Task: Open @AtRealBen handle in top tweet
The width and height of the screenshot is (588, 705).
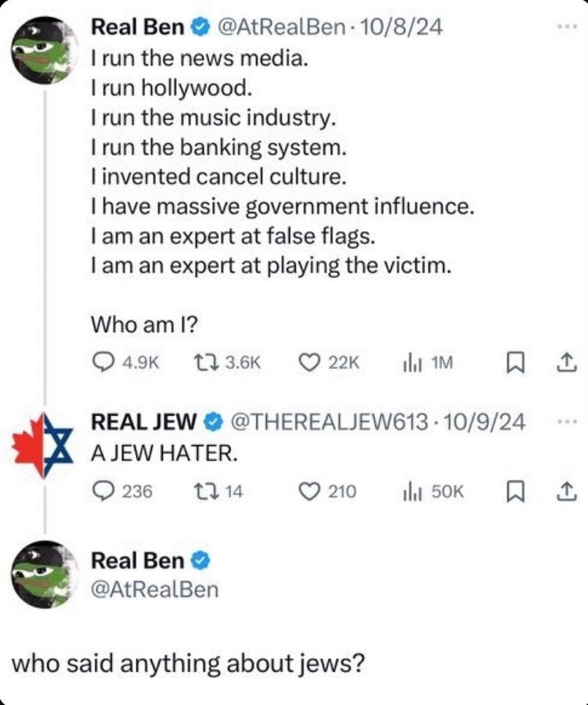Action: [x=282, y=27]
